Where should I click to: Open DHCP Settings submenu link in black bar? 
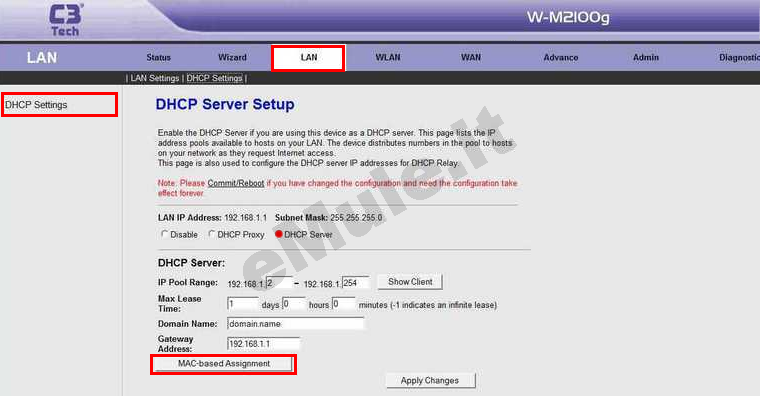point(214,78)
